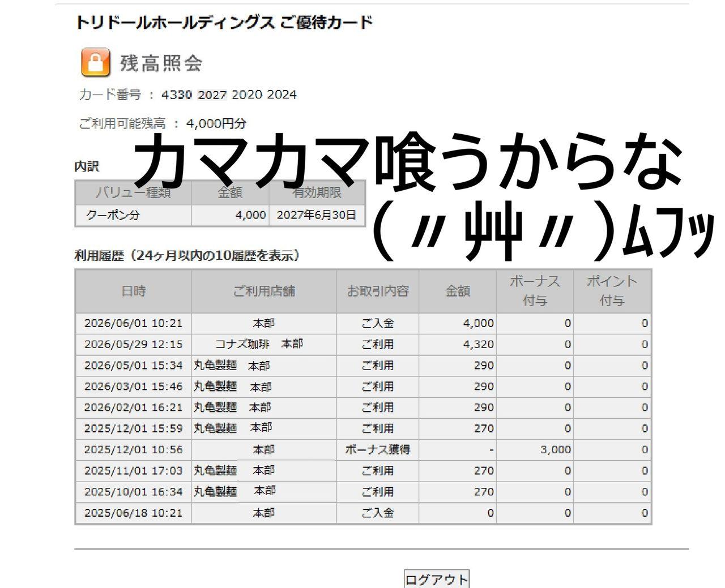The height and width of the screenshot is (588, 725).
Task: Click the expiry date 2027年6月30日
Action: [317, 215]
